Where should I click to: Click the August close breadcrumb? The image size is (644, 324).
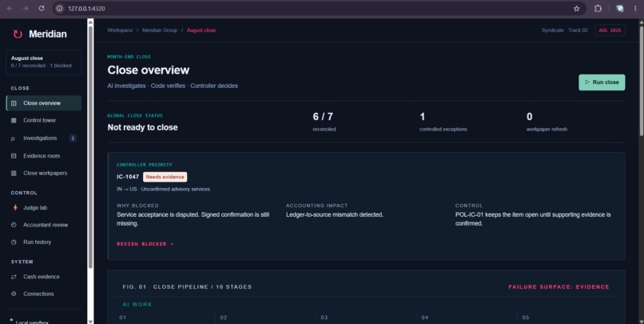(201, 30)
